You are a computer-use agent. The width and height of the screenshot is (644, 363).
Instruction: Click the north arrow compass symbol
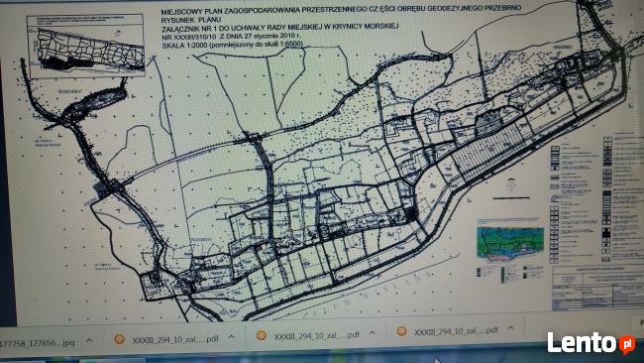[x=511, y=184]
